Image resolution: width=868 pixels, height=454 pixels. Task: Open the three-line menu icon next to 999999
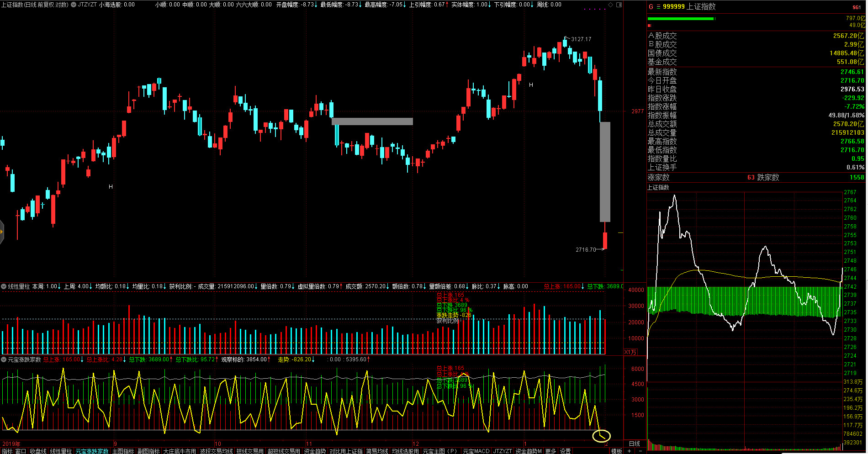pos(658,7)
